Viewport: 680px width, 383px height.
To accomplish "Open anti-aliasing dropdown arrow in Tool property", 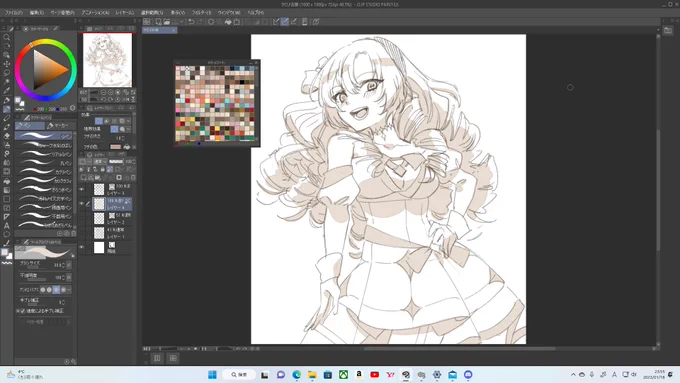I will (x=69, y=289).
